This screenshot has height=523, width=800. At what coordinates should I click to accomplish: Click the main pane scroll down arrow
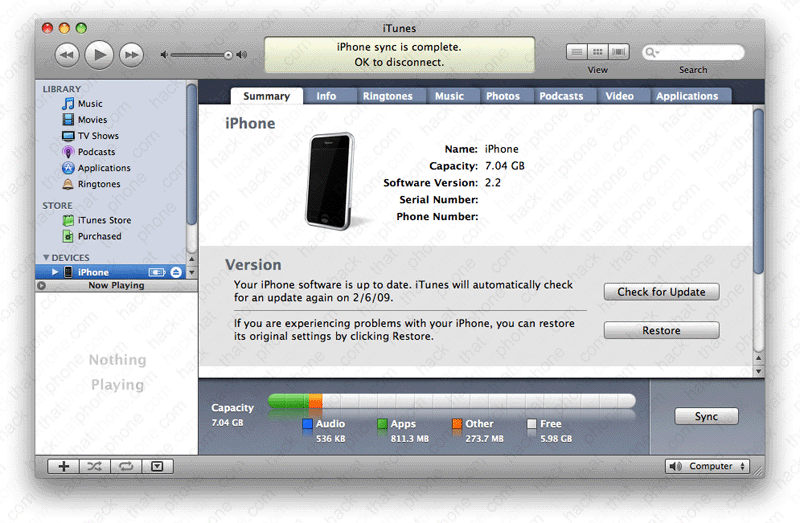[x=759, y=371]
